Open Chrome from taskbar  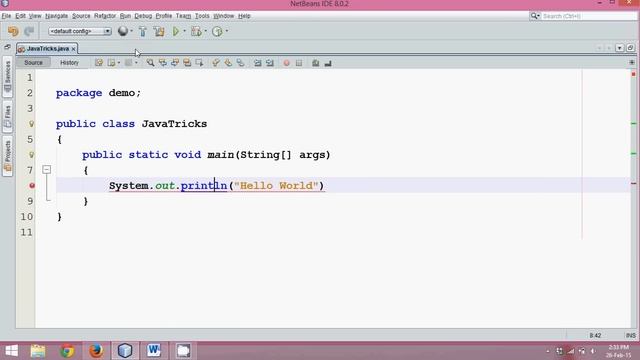coord(67,351)
